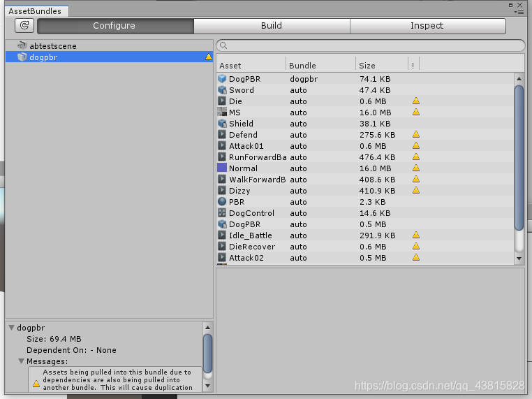The image size is (532, 399).
Task: Open the window options menu icon
Action: point(519,12)
